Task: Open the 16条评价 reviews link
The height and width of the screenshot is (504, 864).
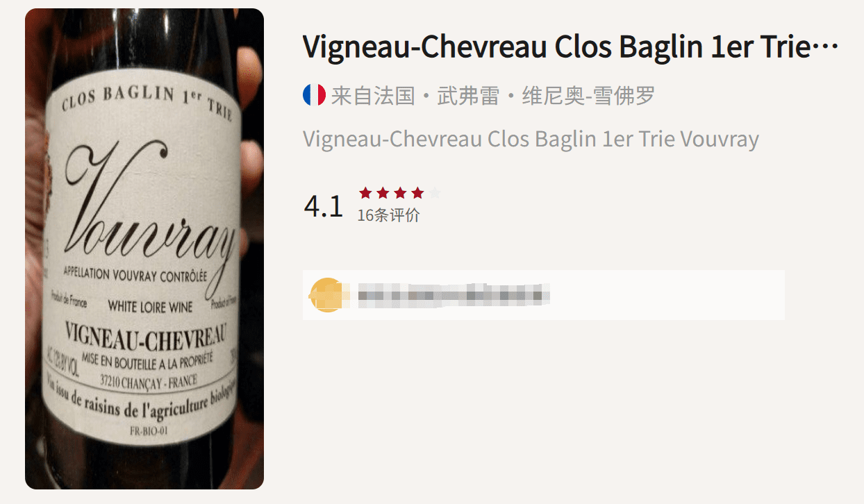Action: point(388,215)
